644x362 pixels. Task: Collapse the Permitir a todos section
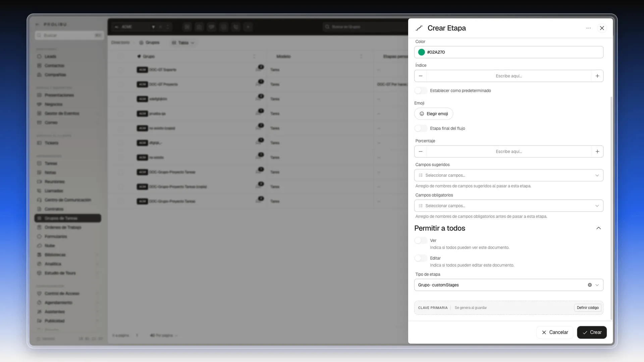(x=598, y=228)
